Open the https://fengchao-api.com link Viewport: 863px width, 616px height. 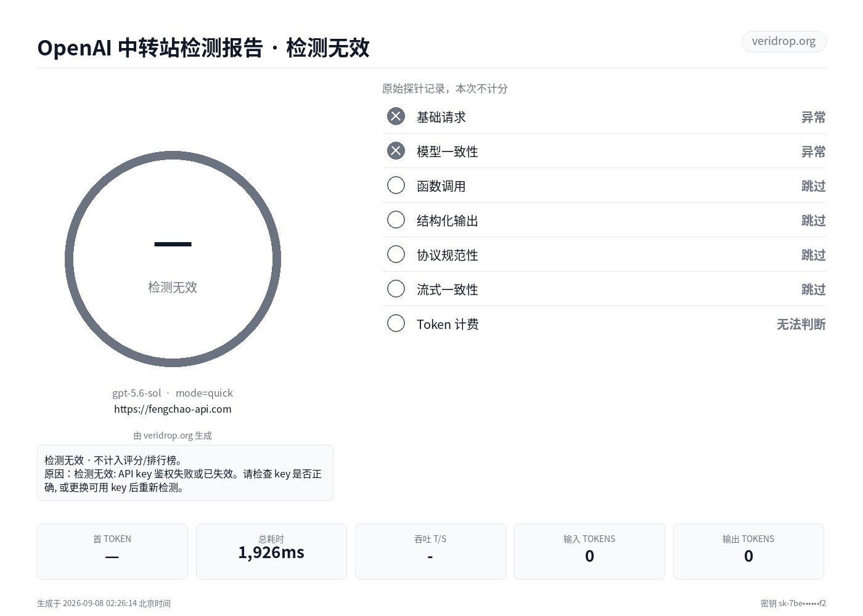pos(173,408)
